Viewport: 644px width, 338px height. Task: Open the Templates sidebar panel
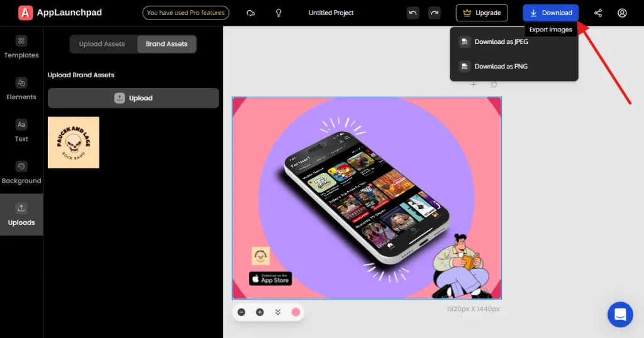[x=21, y=47]
